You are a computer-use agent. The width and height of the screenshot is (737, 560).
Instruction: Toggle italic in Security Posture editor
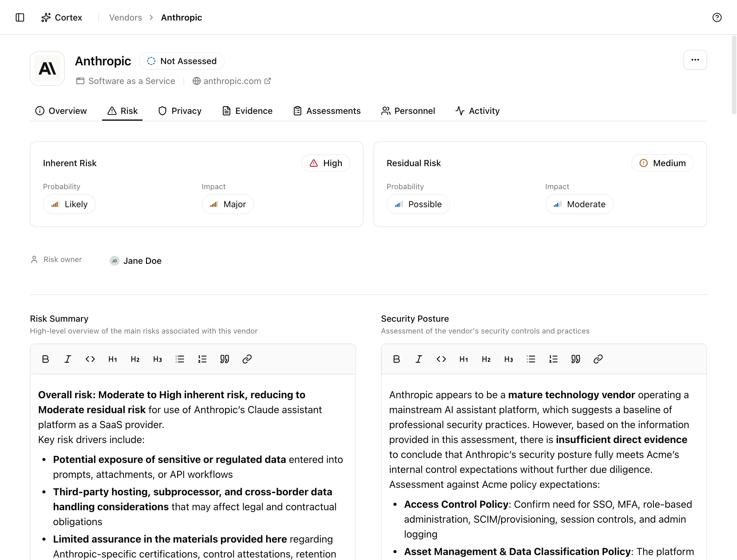[x=419, y=359]
